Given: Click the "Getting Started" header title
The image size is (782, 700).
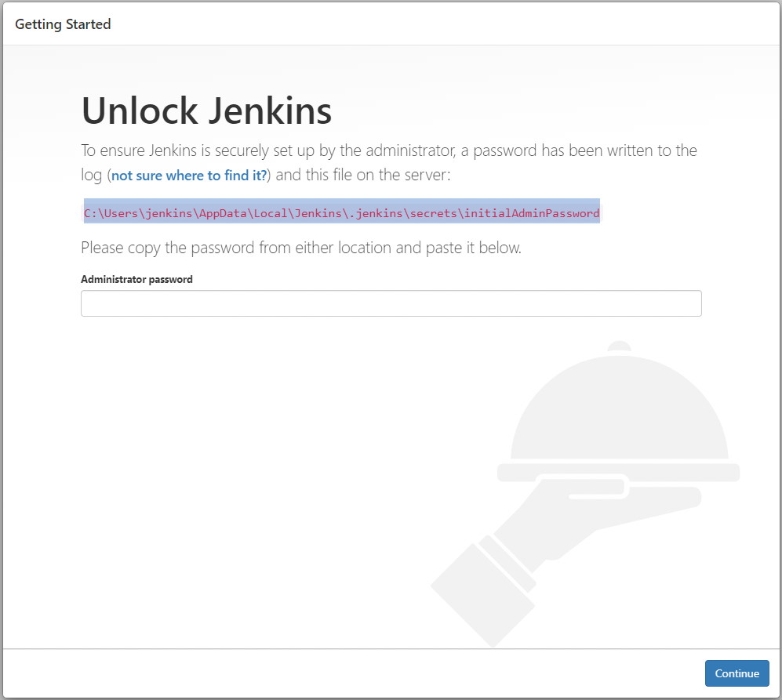Looking at the screenshot, I should [63, 24].
